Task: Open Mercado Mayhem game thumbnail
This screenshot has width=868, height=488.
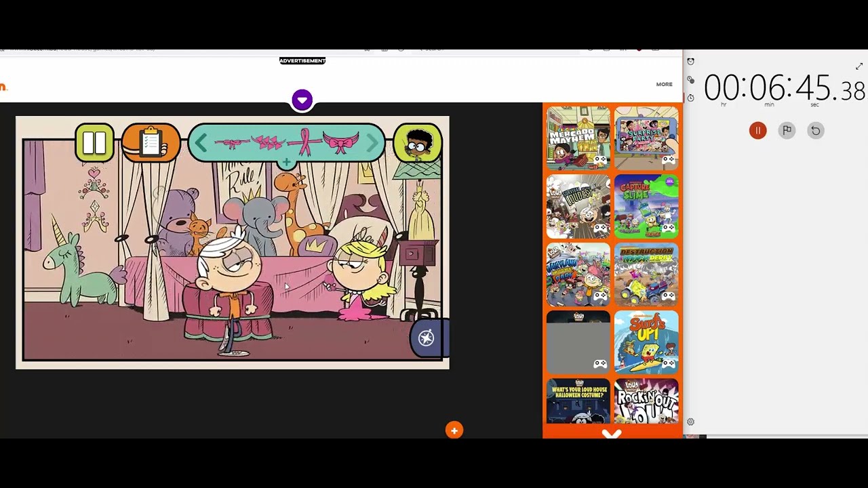Action: click(578, 138)
